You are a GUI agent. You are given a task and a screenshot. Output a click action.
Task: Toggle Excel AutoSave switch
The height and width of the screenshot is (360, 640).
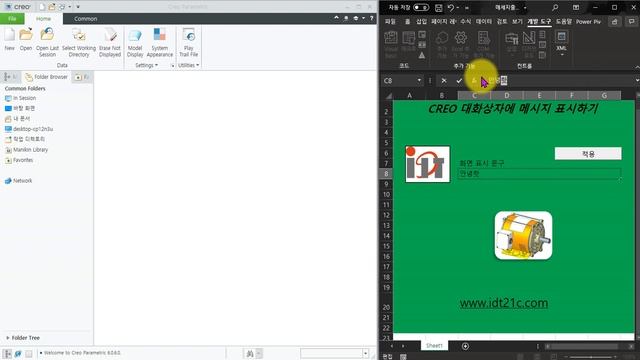(421, 8)
